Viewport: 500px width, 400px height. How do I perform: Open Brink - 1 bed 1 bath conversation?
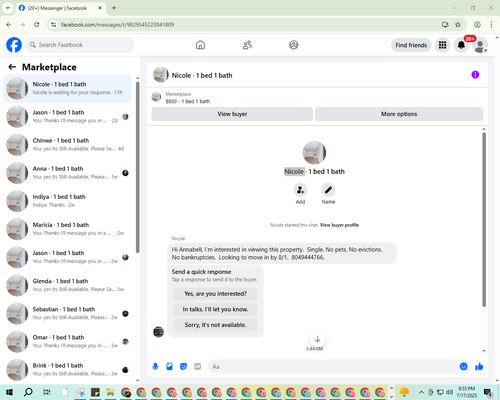pyautogui.click(x=67, y=370)
